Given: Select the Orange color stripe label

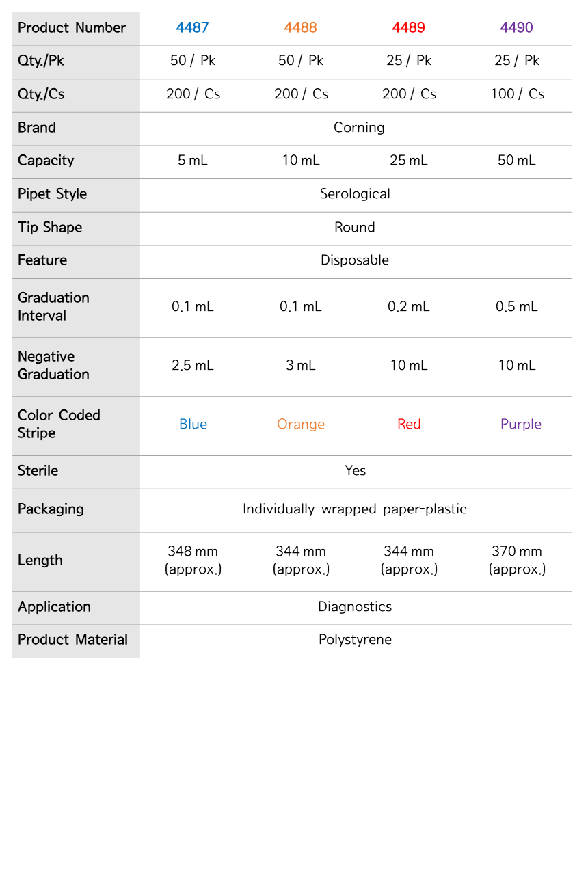Looking at the screenshot, I should (301, 425).
